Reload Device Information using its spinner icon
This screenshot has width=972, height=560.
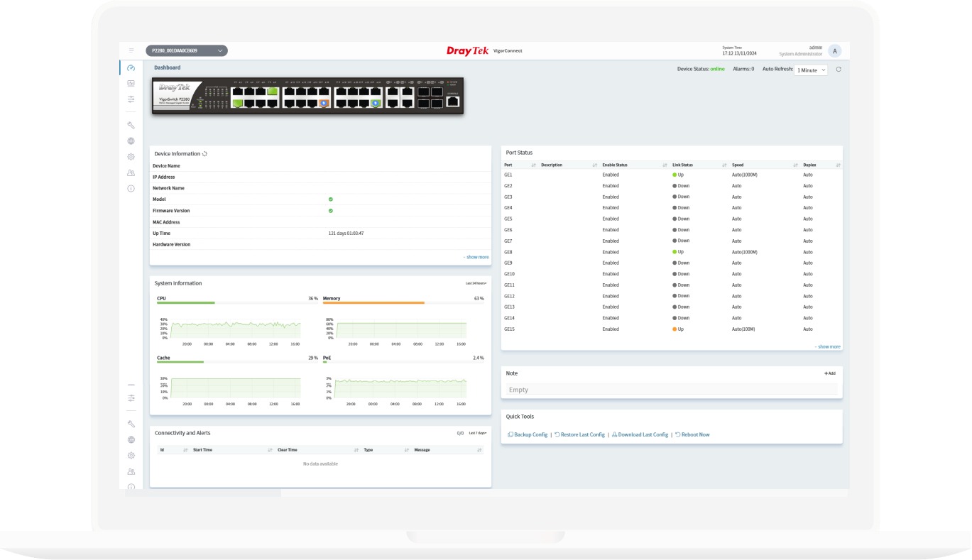click(204, 153)
